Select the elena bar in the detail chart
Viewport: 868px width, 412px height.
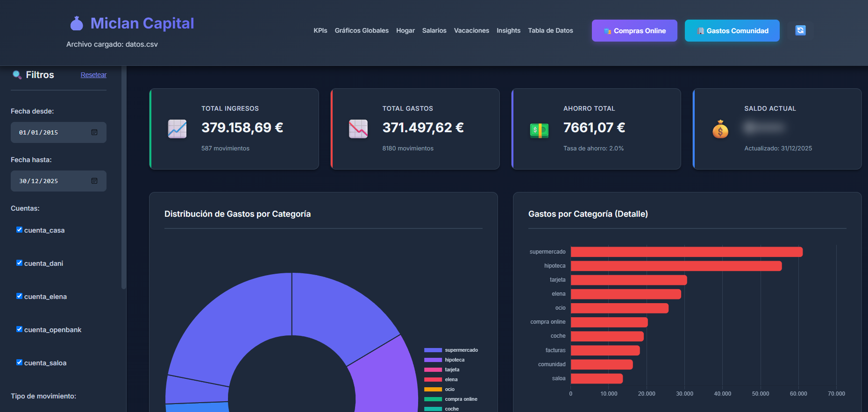pos(626,294)
